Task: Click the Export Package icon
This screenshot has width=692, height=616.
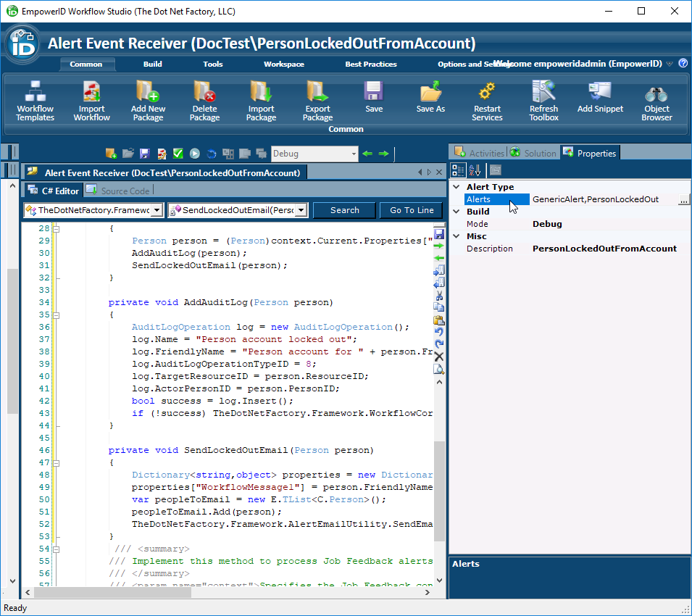Action: tap(317, 101)
